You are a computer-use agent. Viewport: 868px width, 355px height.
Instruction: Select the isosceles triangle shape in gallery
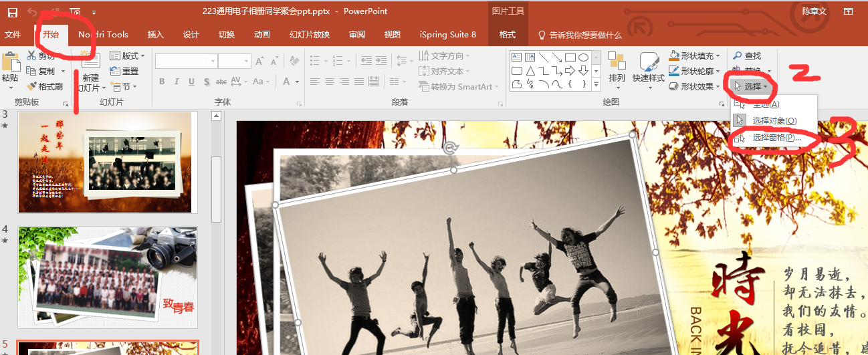pos(530,71)
